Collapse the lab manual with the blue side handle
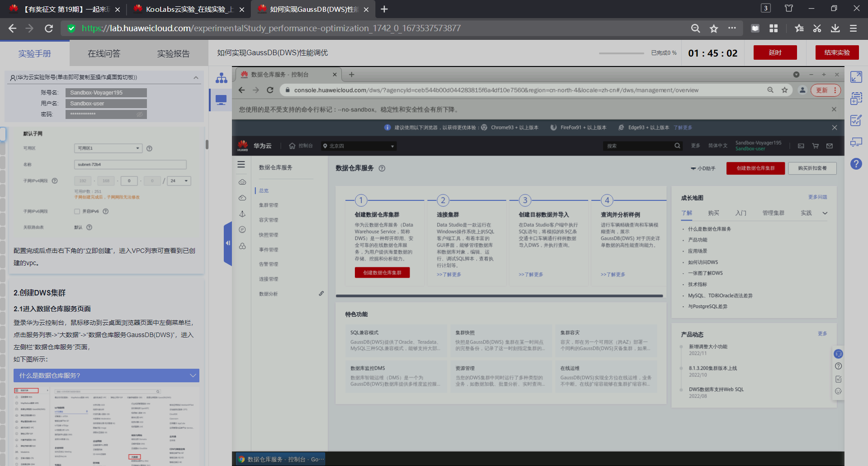Screen dimensions: 868x466 tap(228, 243)
